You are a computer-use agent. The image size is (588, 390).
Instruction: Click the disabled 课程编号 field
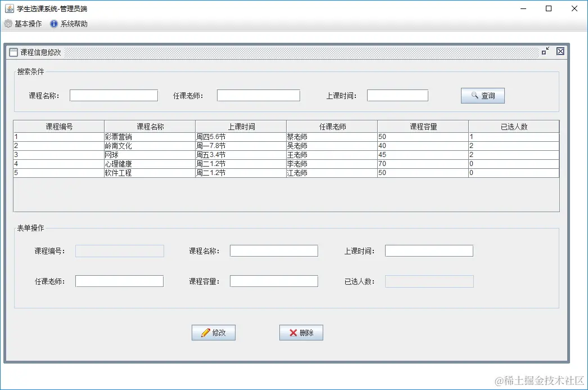click(119, 251)
